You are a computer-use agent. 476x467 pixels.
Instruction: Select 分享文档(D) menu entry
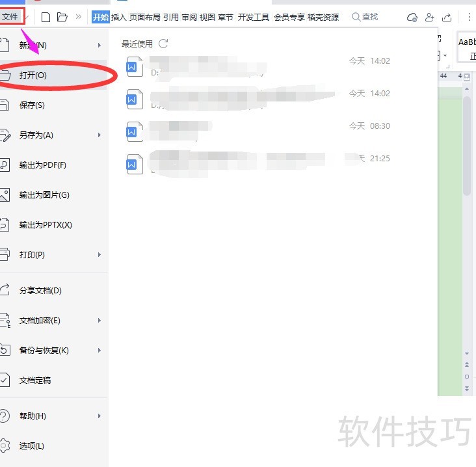pyautogui.click(x=53, y=290)
